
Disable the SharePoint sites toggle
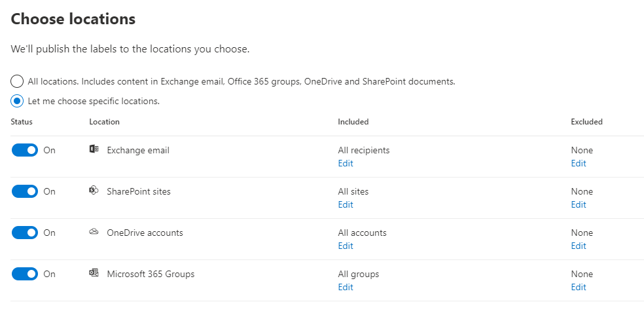(x=25, y=191)
